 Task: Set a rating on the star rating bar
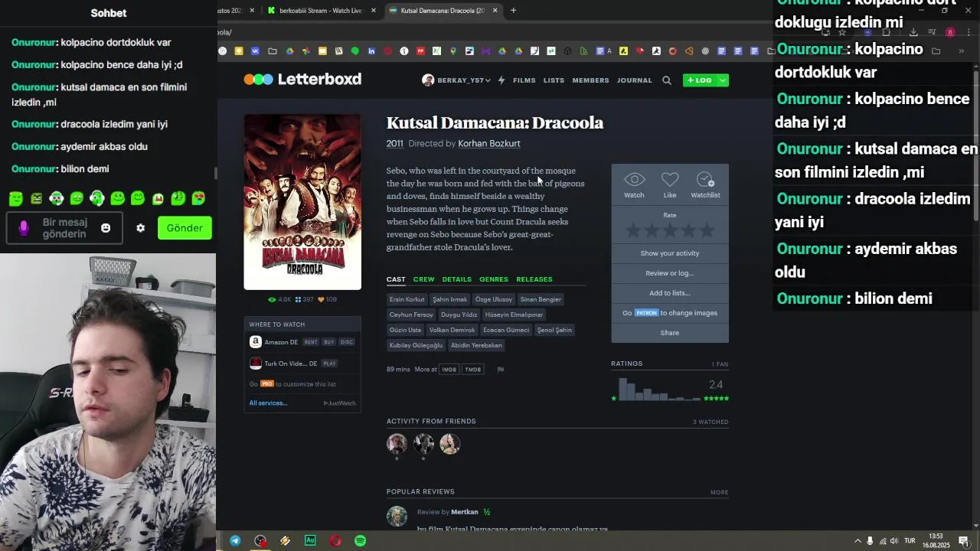click(x=670, y=230)
